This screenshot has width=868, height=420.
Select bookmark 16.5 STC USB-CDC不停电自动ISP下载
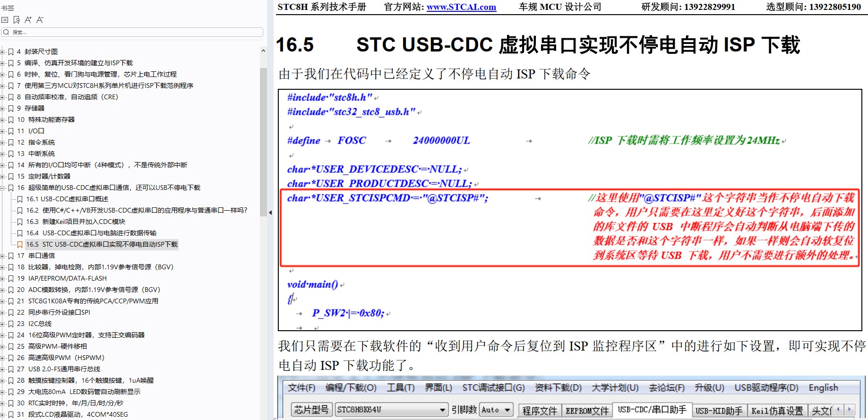pyautogui.click(x=102, y=244)
